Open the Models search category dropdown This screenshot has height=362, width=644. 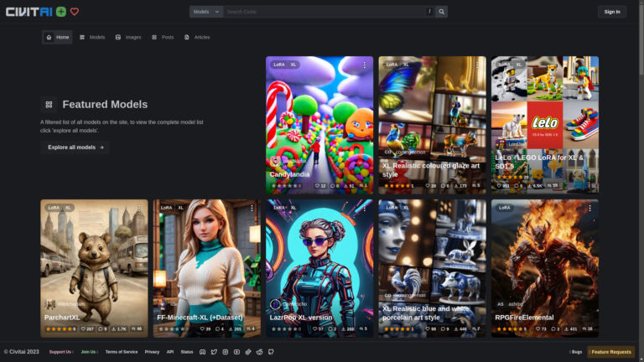[x=205, y=12]
